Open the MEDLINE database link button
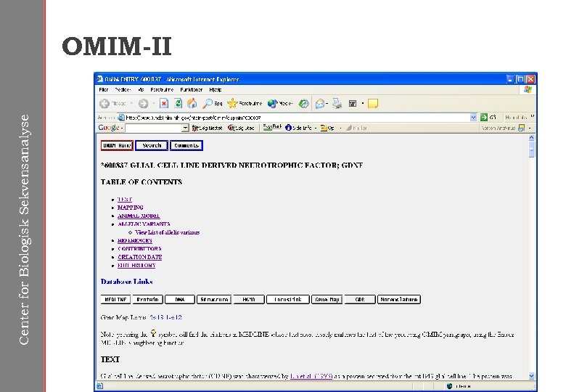Screen dimensions: 566x392 (115, 300)
